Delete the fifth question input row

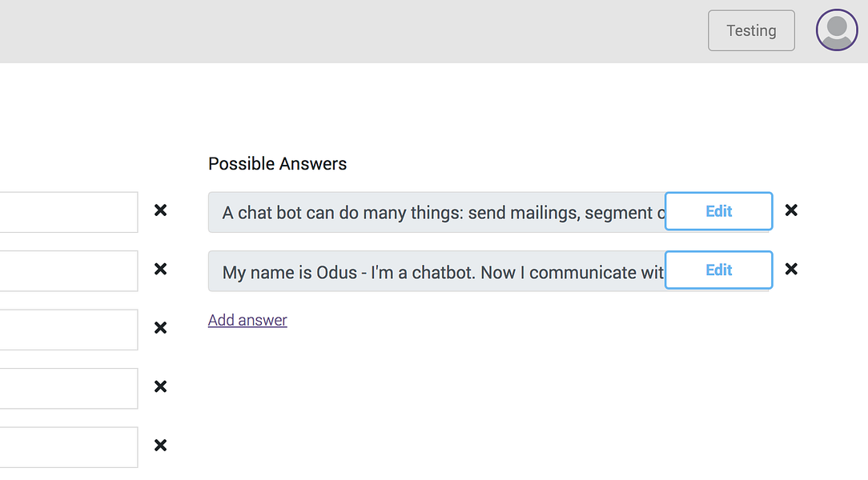160,445
